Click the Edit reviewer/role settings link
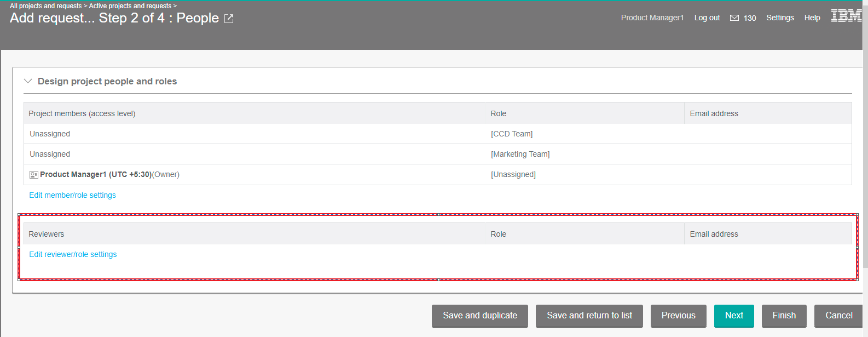 tap(73, 254)
